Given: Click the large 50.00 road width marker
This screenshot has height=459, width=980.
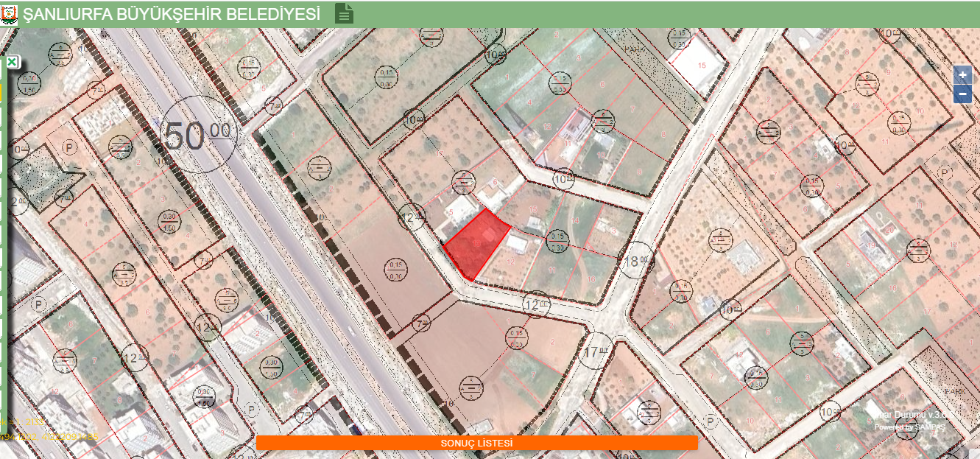Looking at the screenshot, I should tap(197, 136).
